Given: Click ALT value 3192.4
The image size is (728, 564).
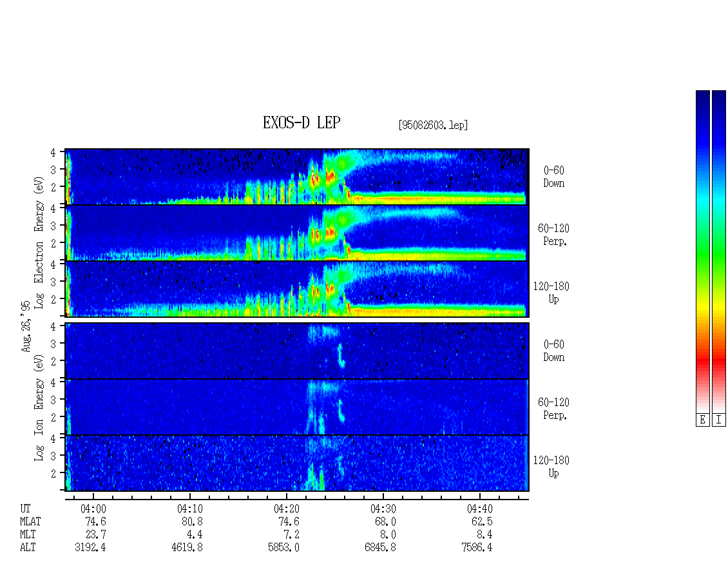Looking at the screenshot, I should (x=91, y=548).
